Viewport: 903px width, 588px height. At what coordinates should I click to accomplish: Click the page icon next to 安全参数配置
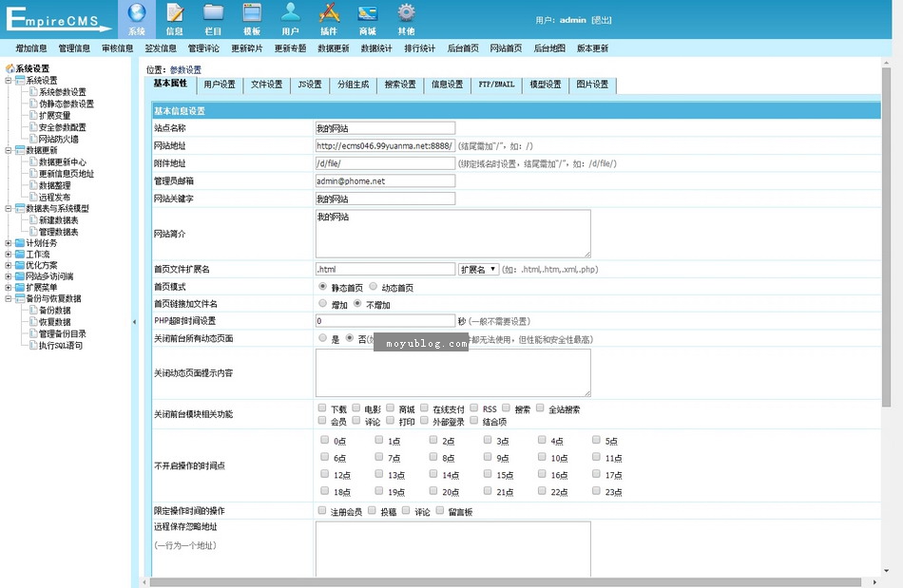[x=33, y=127]
